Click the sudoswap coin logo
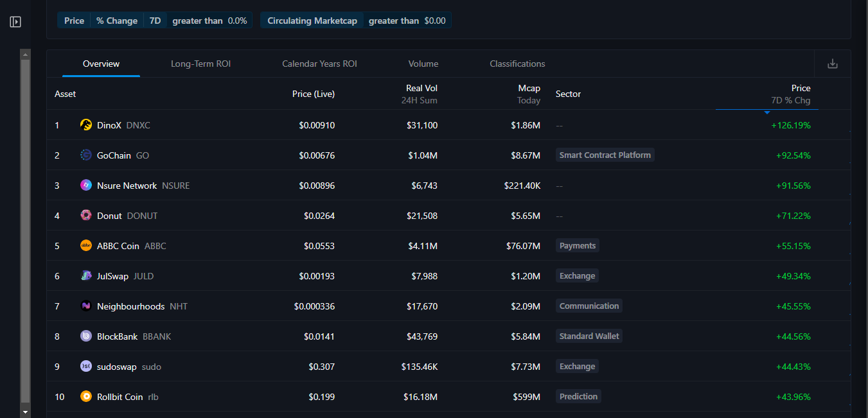The width and height of the screenshot is (868, 418). [86, 367]
